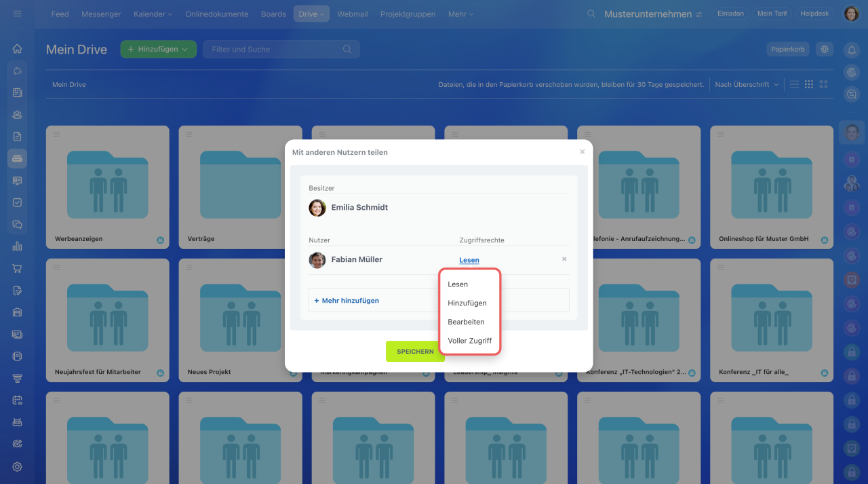
Task: Open the shopping cart sidebar icon
Action: 17,268
